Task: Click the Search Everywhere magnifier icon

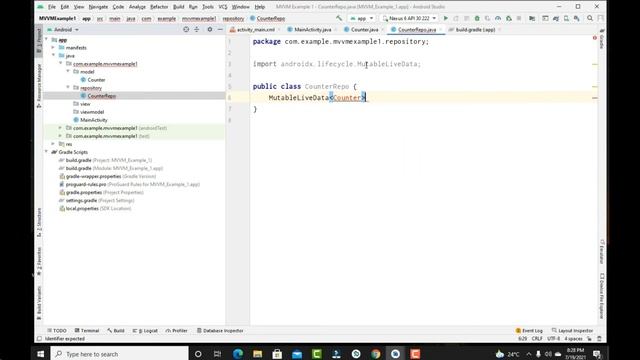Action: (x=590, y=18)
